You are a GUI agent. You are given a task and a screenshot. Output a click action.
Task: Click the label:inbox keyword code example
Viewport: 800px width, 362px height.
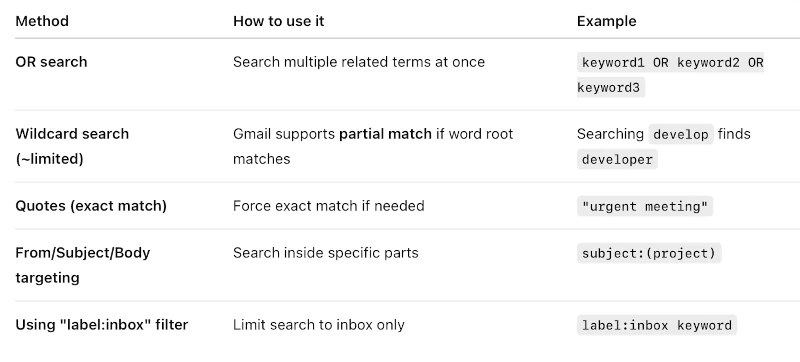click(x=657, y=325)
